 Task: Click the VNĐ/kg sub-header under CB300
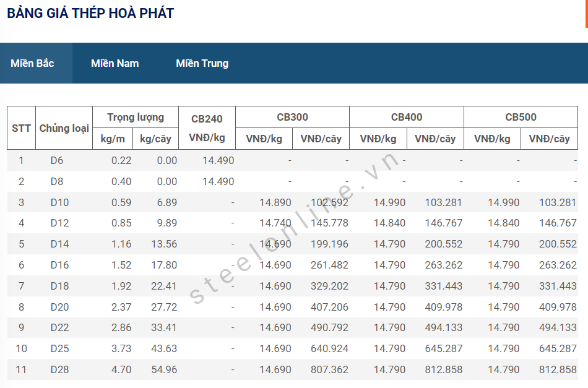point(264,139)
